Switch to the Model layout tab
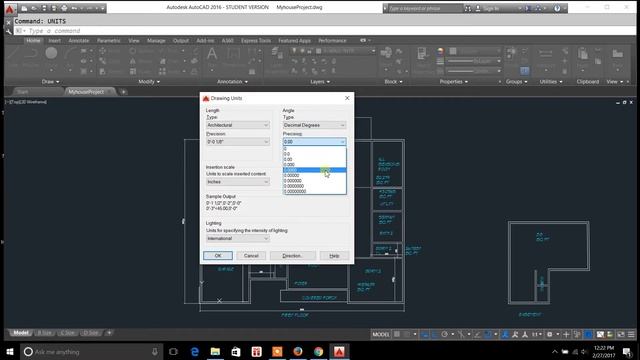 20,333
